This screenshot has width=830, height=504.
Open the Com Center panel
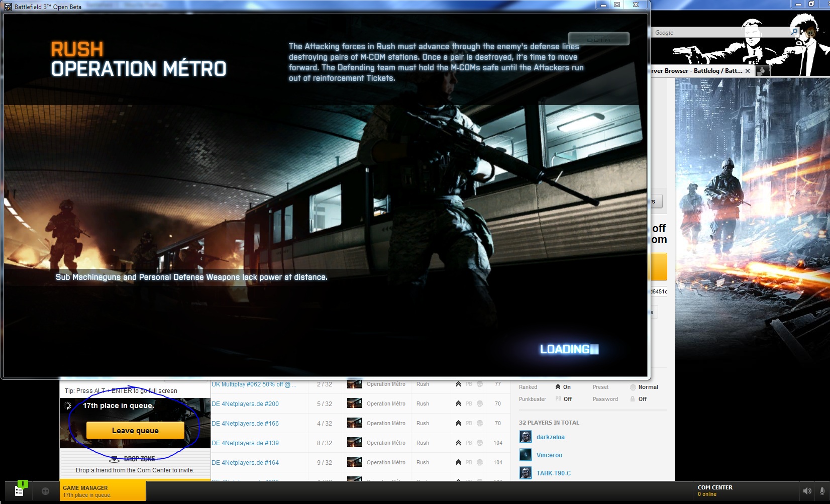pyautogui.click(x=715, y=491)
